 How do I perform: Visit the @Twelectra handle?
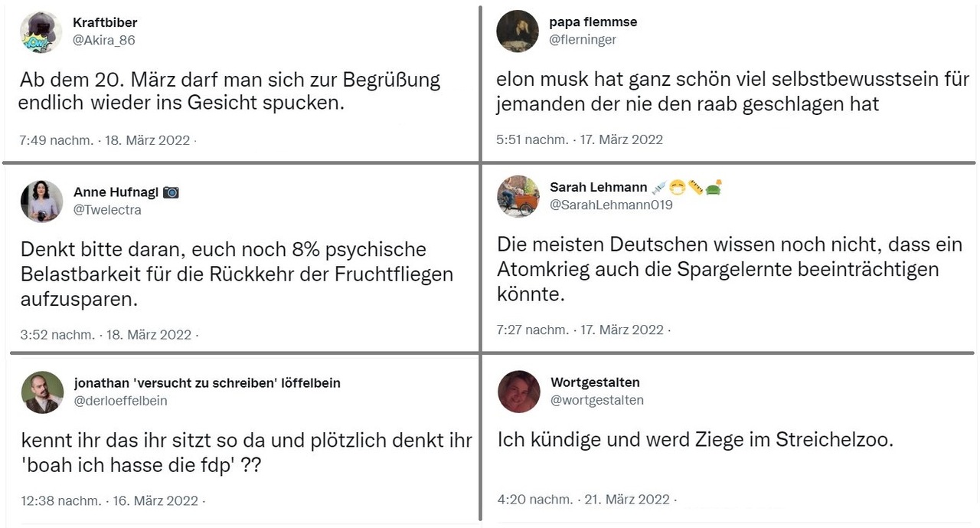[x=107, y=210]
